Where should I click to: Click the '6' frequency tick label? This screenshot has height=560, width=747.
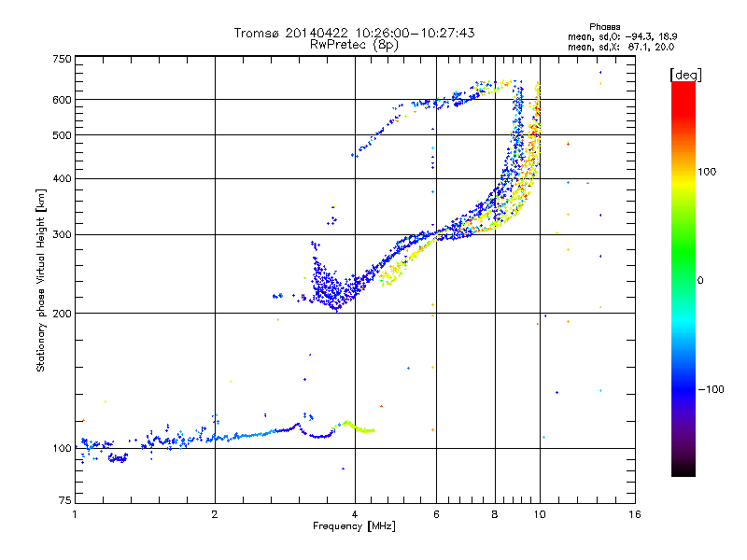[436, 514]
